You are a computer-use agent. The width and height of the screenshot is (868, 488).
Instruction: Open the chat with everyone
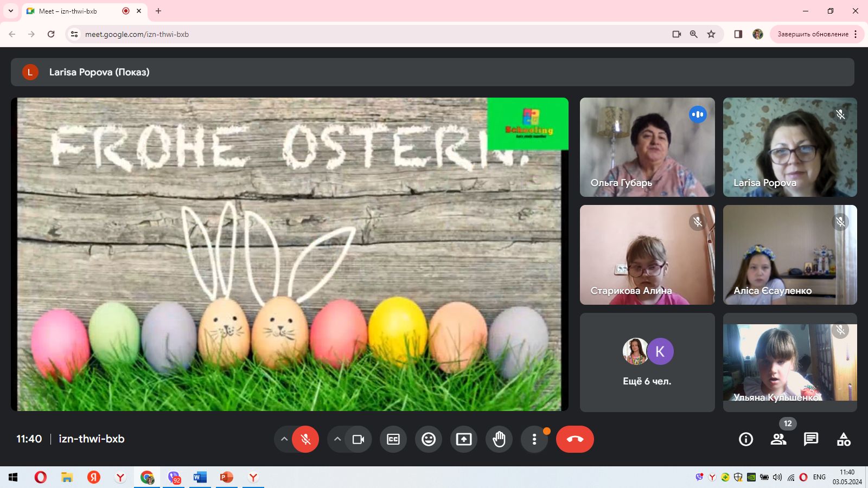(811, 439)
